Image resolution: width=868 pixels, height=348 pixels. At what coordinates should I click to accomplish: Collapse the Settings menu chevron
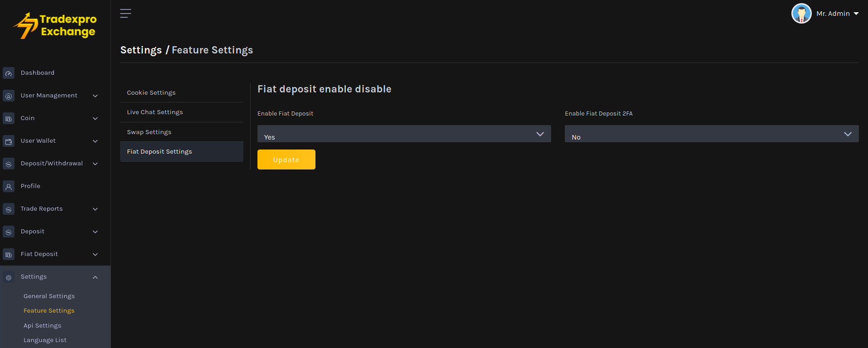[95, 277]
